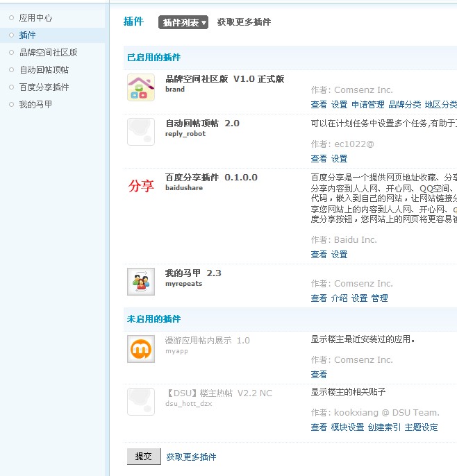Screen dimensions: 457x476
Task: Click the 已启用的插件 section header
Action: 153,58
